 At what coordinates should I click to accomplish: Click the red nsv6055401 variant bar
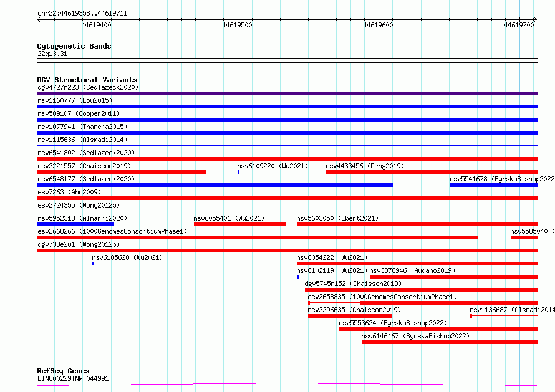click(x=240, y=224)
